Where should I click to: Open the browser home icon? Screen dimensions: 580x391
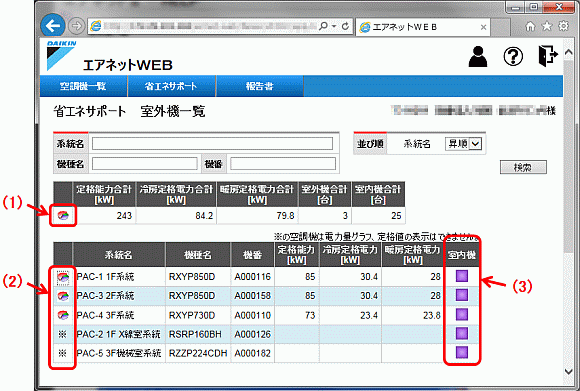point(530,26)
